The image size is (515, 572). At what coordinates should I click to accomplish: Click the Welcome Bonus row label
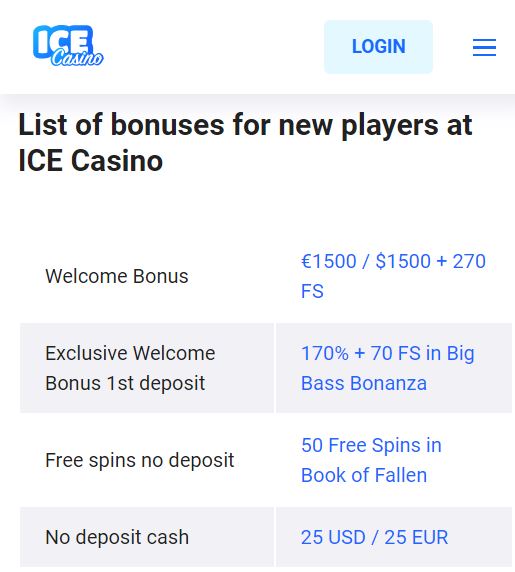pos(117,276)
